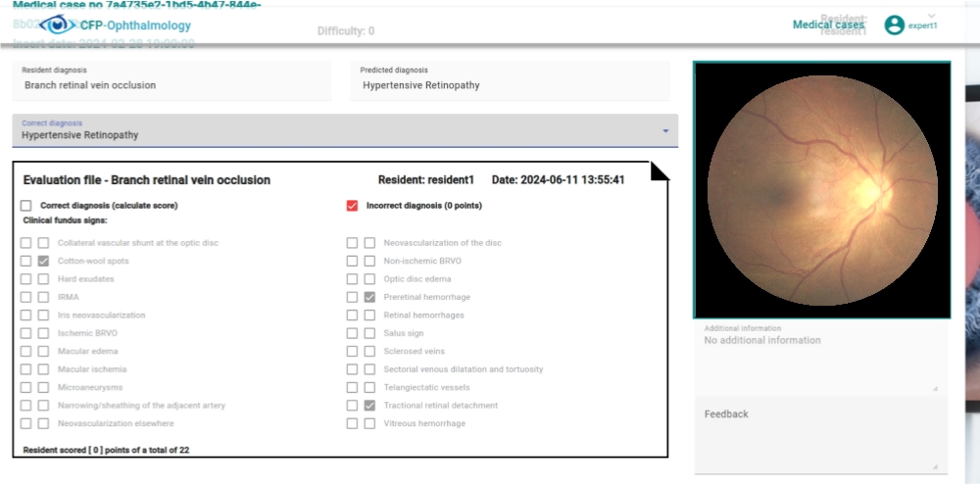Screen dimensions: 980x486
Task: Click the 'Narrowing/sheathing of the adjacent artery' label
Action: [x=141, y=406]
